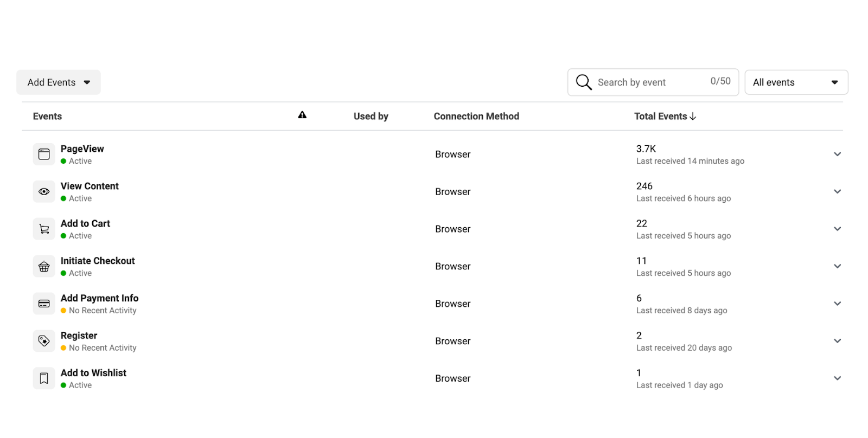Image resolution: width=868 pixels, height=438 pixels.
Task: Click the PageView browser window icon
Action: pos(44,154)
